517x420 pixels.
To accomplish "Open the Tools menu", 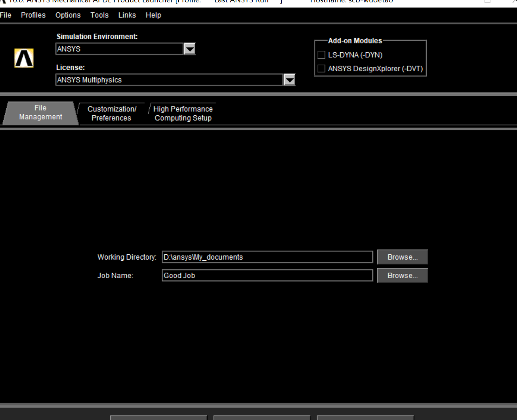I will 99,15.
